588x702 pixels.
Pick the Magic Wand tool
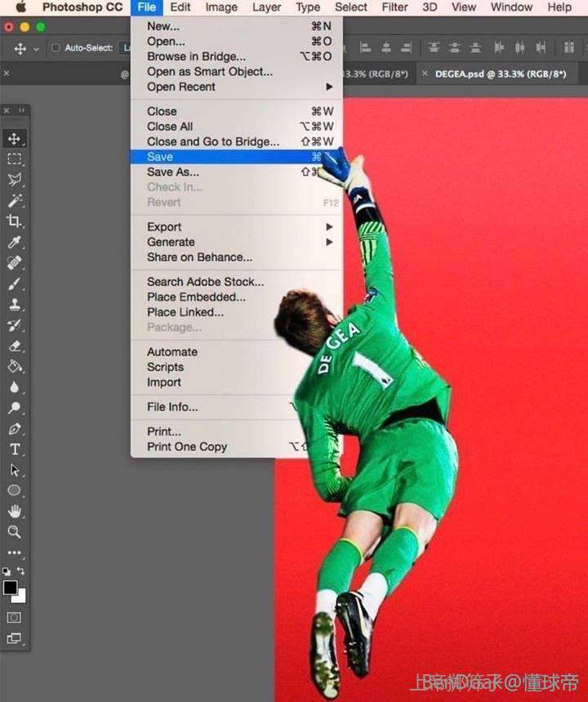coord(14,200)
